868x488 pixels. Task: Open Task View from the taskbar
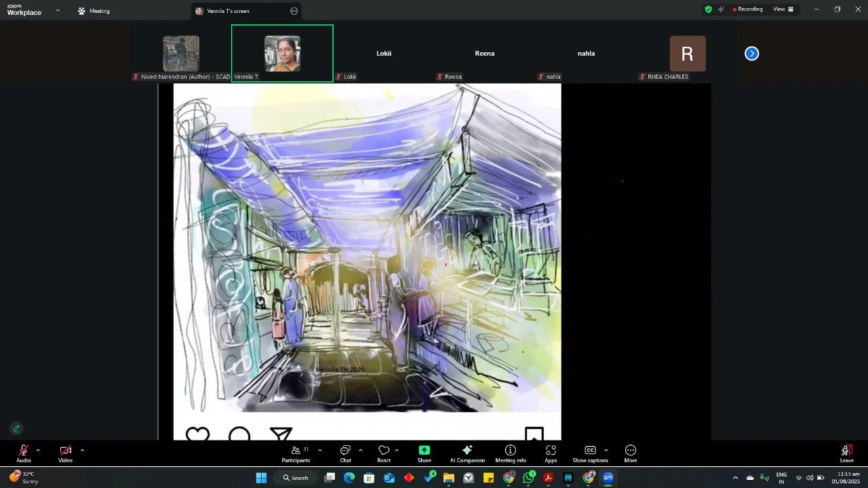[x=330, y=478]
